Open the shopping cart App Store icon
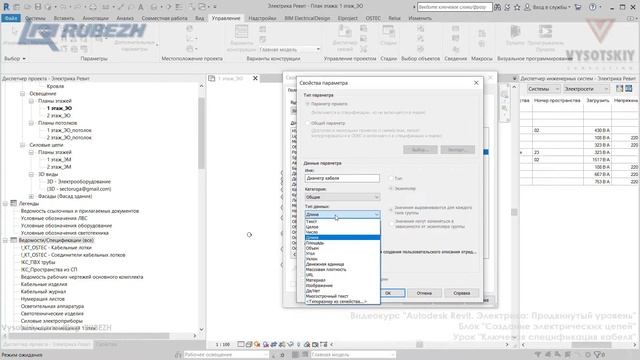This screenshot has height=360, width=640. coord(578,7)
